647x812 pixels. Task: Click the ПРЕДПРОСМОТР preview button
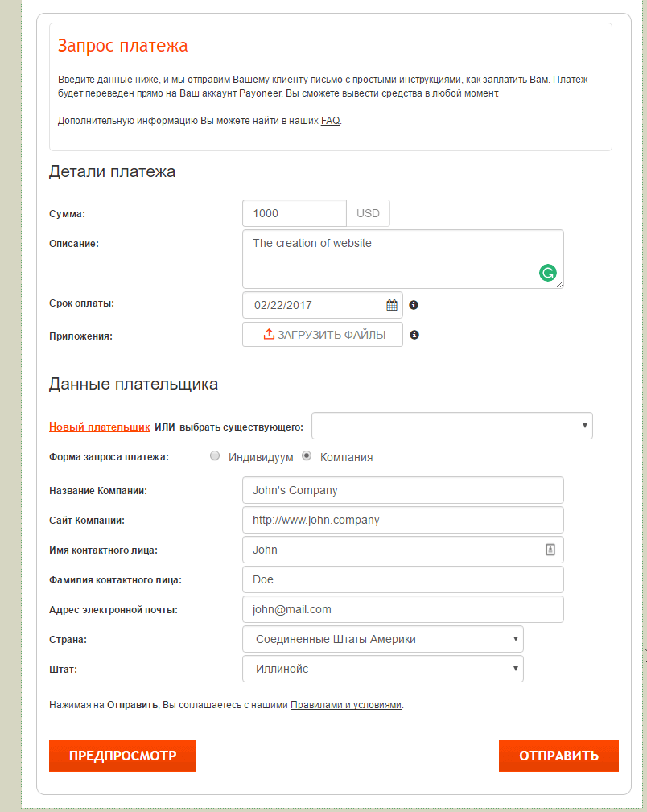point(123,756)
